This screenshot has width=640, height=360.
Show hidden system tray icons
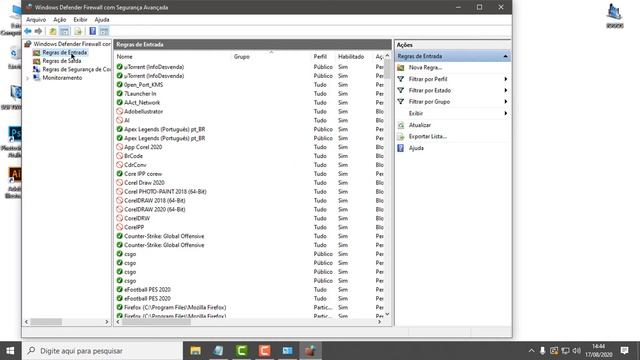(531, 351)
